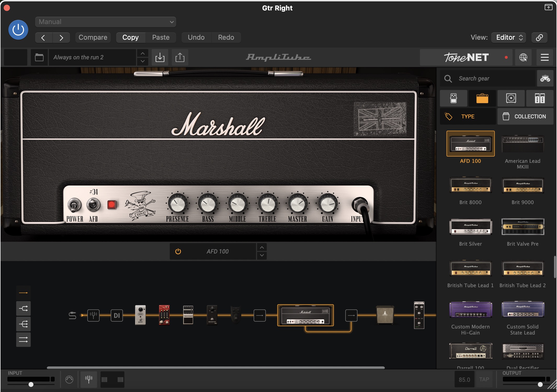Click the link icon beside Editor view
557x392 pixels.
click(x=539, y=37)
